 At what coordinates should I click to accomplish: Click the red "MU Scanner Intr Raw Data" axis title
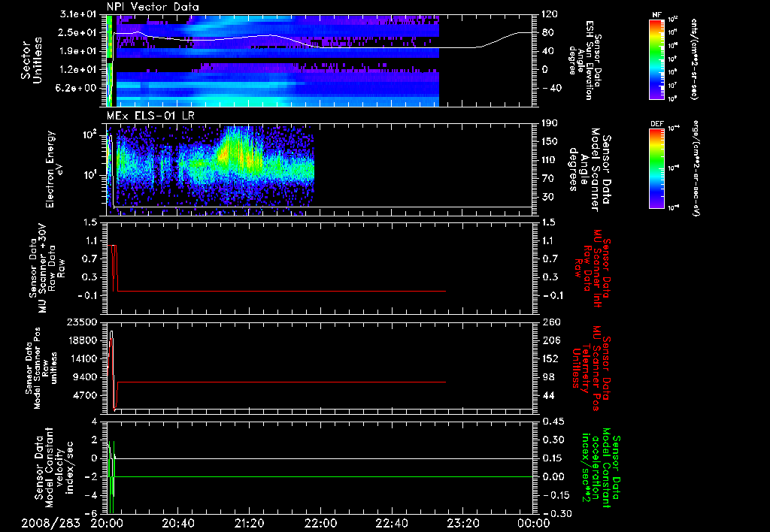click(593, 268)
